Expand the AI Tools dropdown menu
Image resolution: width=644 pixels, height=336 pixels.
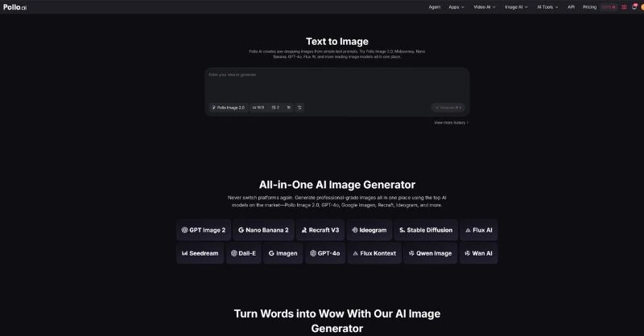click(x=547, y=7)
